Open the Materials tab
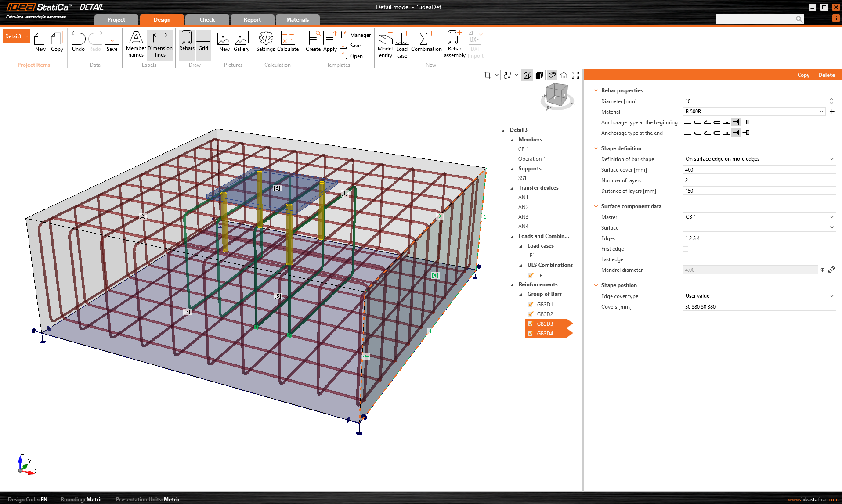Image resolution: width=842 pixels, height=504 pixels. (297, 20)
